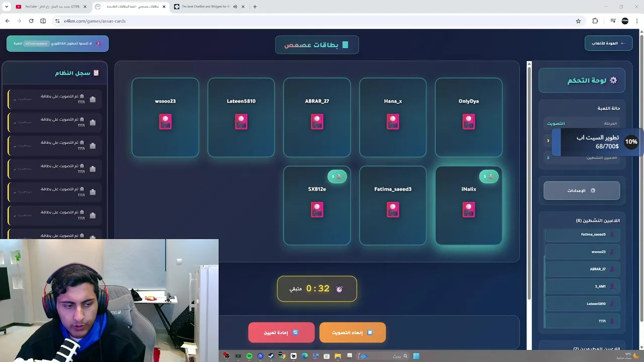
Task: Open File Explorer from the taskbar
Action: (338, 356)
